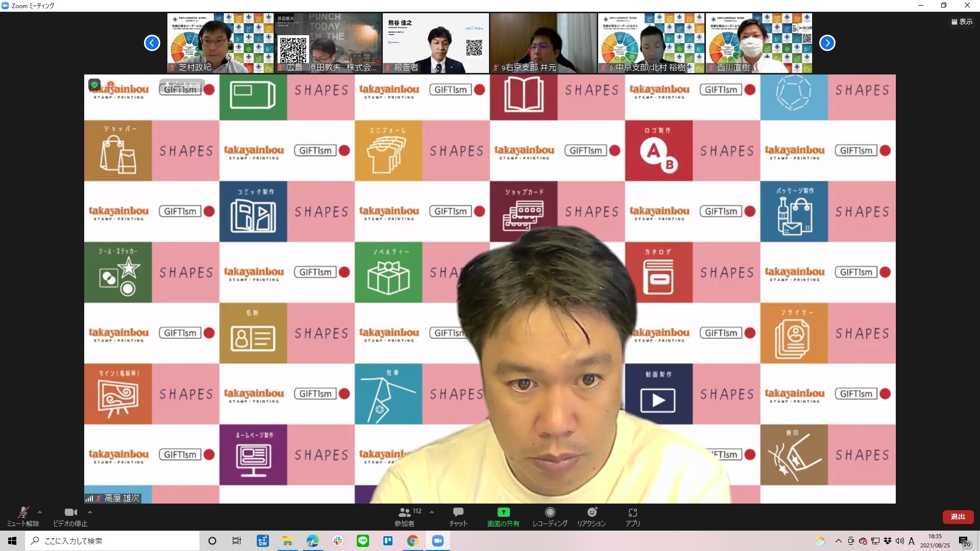Open LINE from the taskbar

[362, 541]
